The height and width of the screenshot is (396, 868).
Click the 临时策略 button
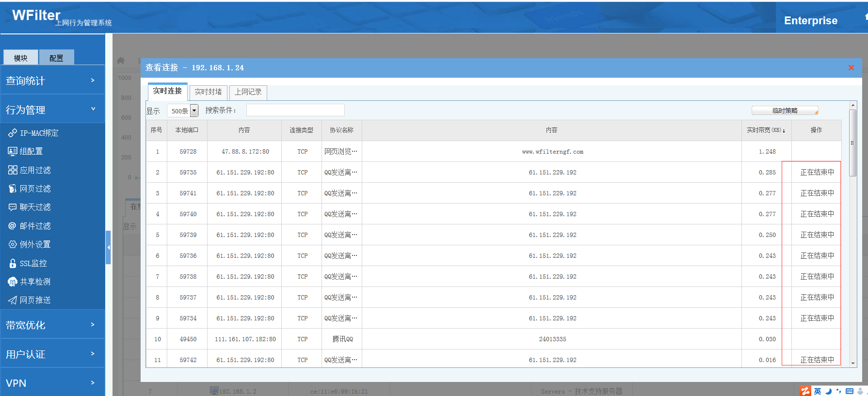[x=785, y=111]
